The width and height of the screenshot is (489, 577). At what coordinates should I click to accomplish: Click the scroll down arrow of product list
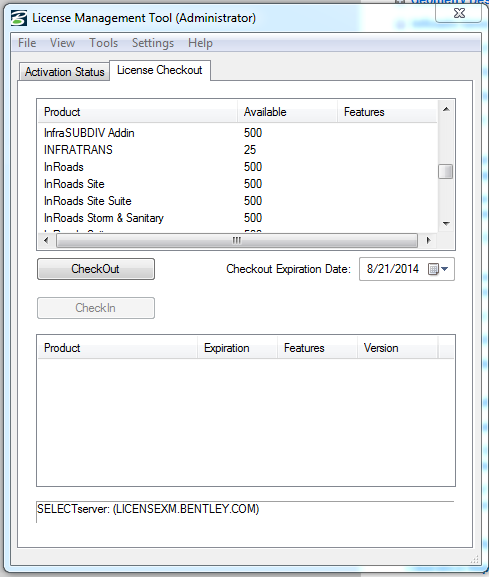click(446, 223)
